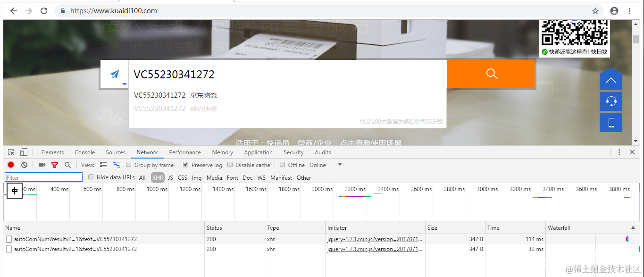The width and height of the screenshot is (644, 277).
Task: Toggle device toolbar icon
Action: pyautogui.click(x=24, y=152)
